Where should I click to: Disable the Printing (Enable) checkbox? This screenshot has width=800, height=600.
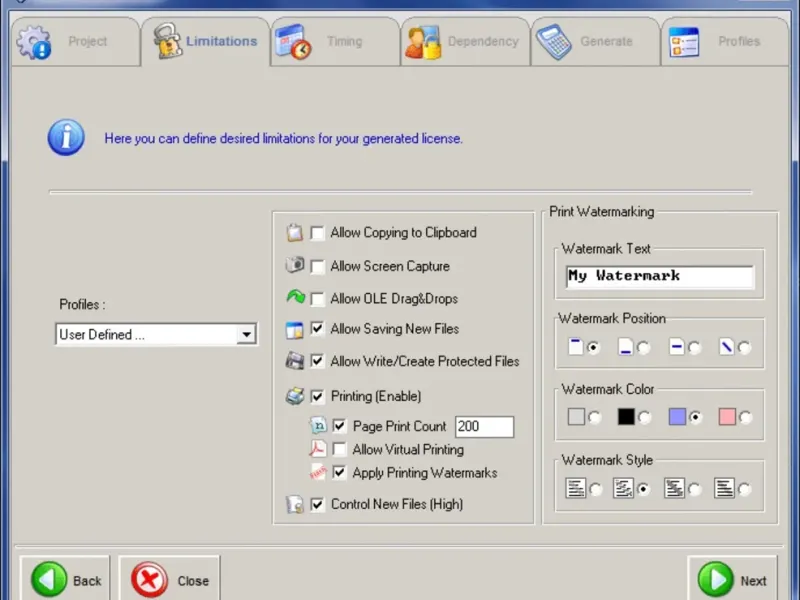tap(317, 396)
